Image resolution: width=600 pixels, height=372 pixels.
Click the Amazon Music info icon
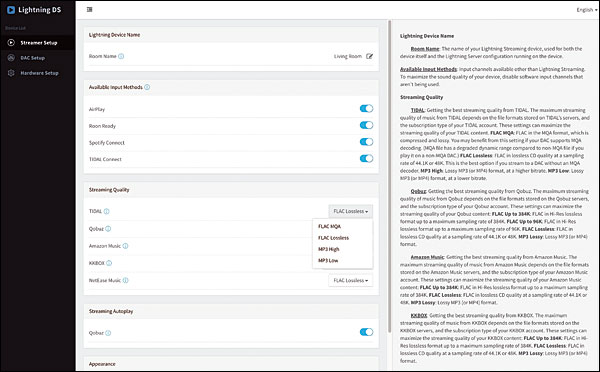[125, 246]
